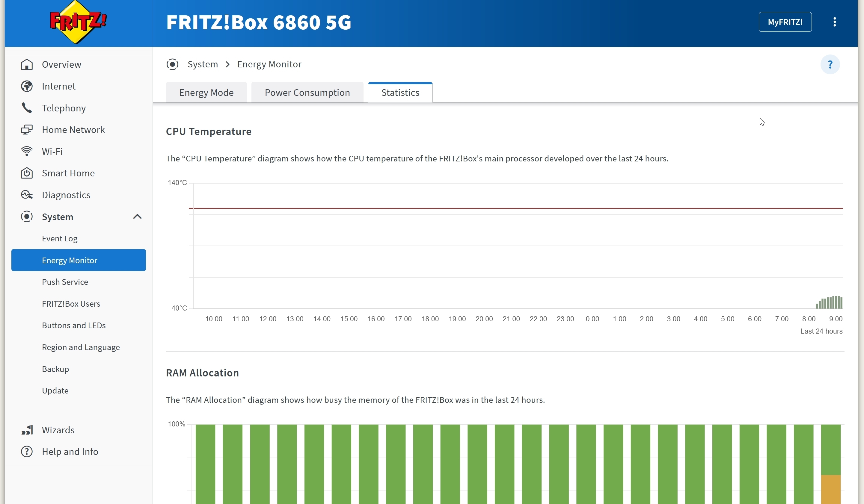864x504 pixels.
Task: Click the red temperature threshold line
Action: 516,208
